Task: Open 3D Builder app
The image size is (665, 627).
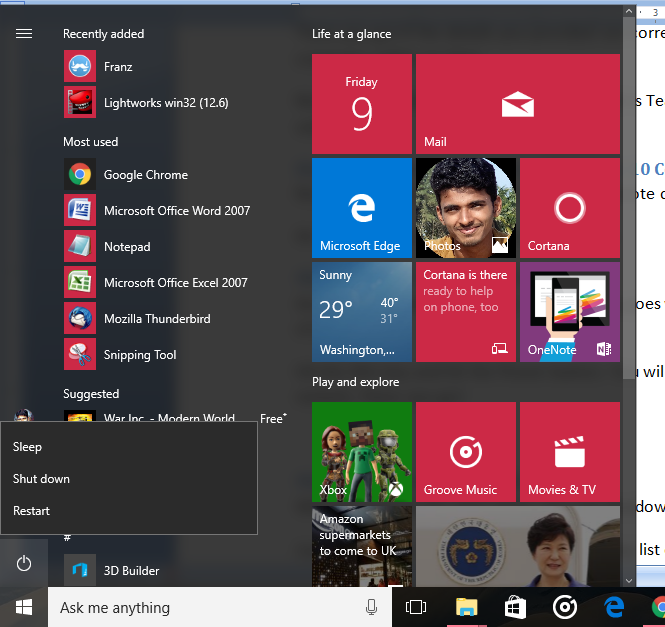Action: point(176,570)
